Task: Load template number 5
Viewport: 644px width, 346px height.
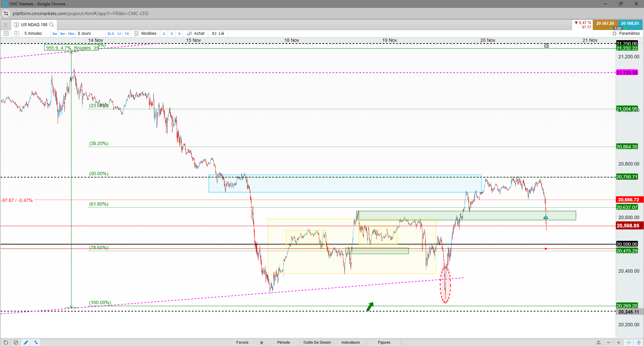Action: pos(172,34)
